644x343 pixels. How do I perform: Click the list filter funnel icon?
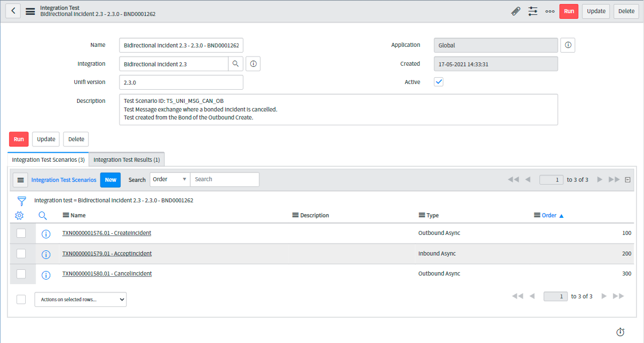click(21, 201)
